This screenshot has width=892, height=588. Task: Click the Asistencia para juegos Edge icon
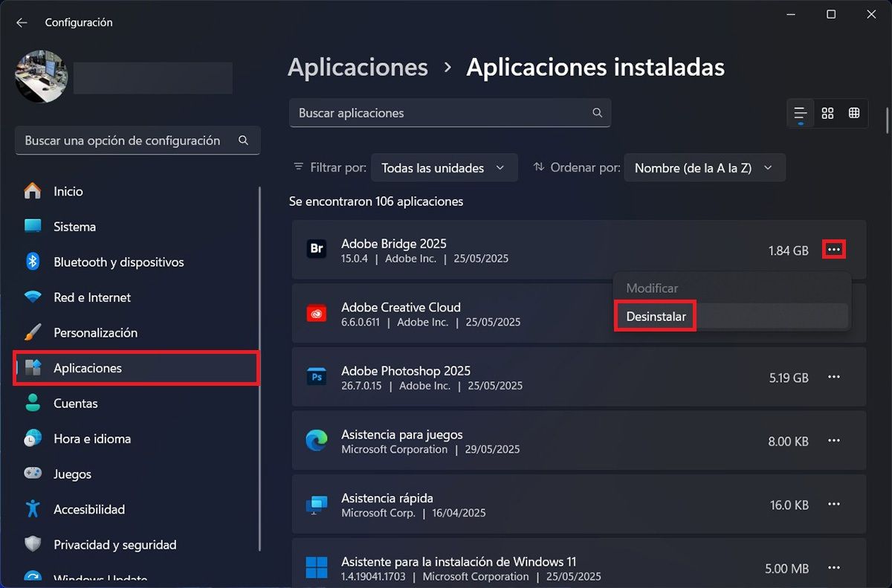pos(317,441)
